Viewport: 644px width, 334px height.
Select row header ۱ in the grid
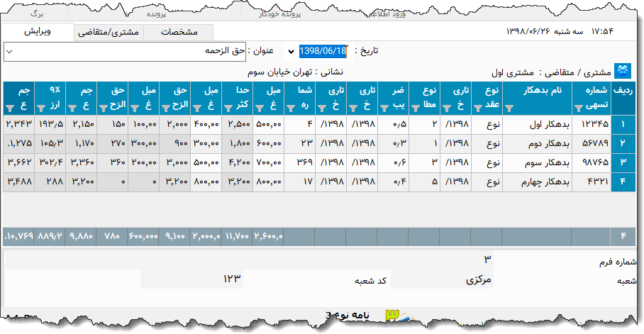pos(623,124)
